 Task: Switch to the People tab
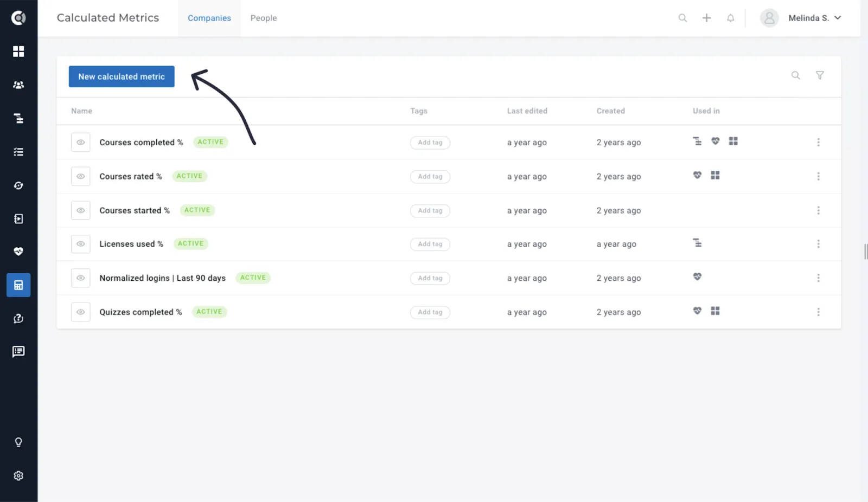click(264, 18)
